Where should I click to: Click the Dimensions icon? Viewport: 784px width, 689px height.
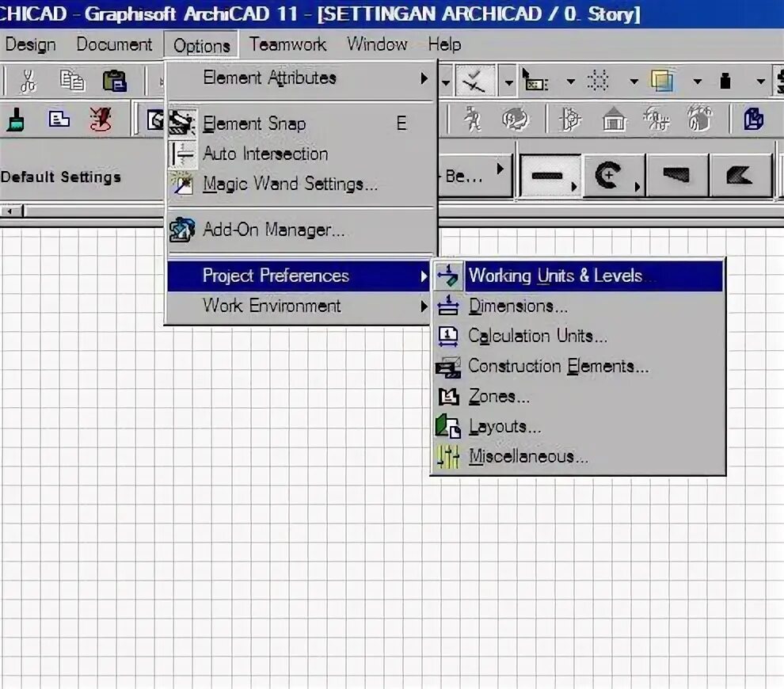pos(447,306)
